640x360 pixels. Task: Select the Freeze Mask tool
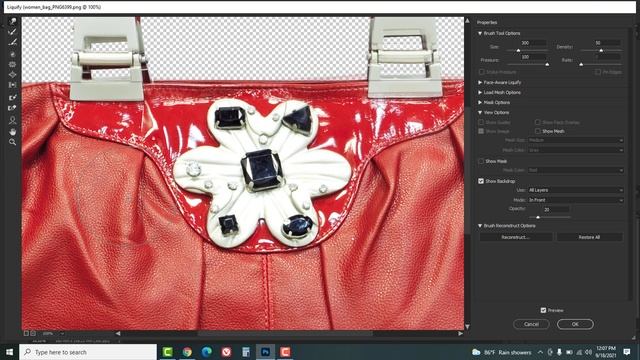(13, 97)
